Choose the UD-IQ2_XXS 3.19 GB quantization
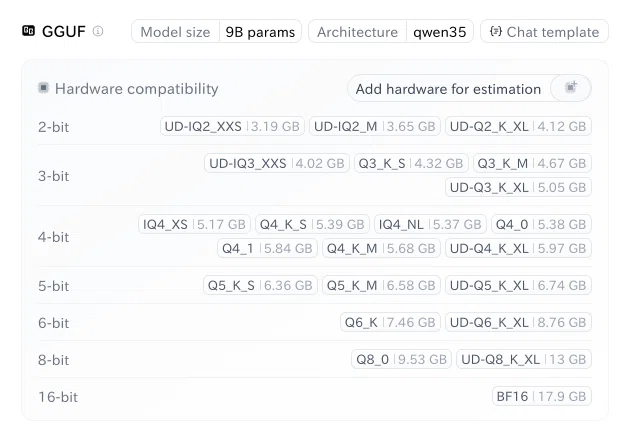The height and width of the screenshot is (433, 624). (232, 127)
